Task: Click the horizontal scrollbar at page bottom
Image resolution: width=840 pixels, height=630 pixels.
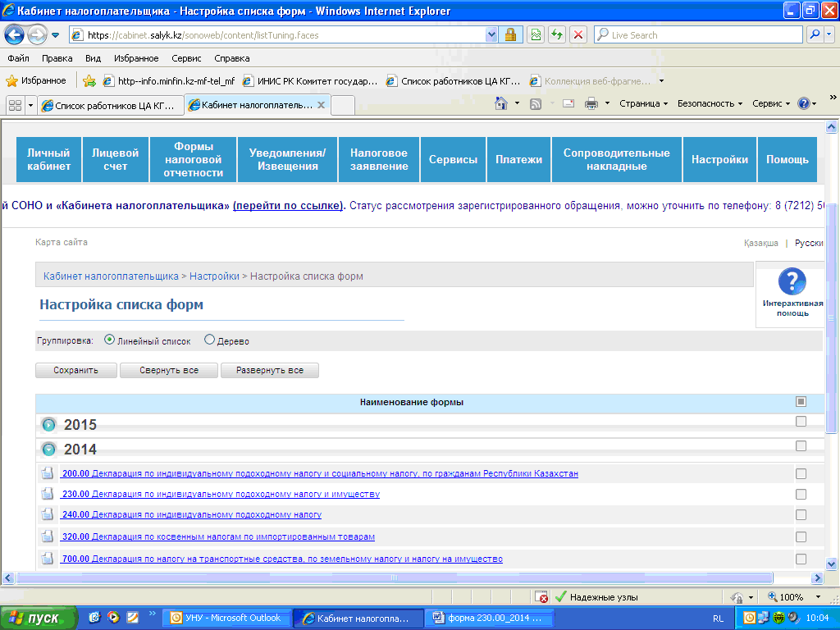Action: click(394, 577)
